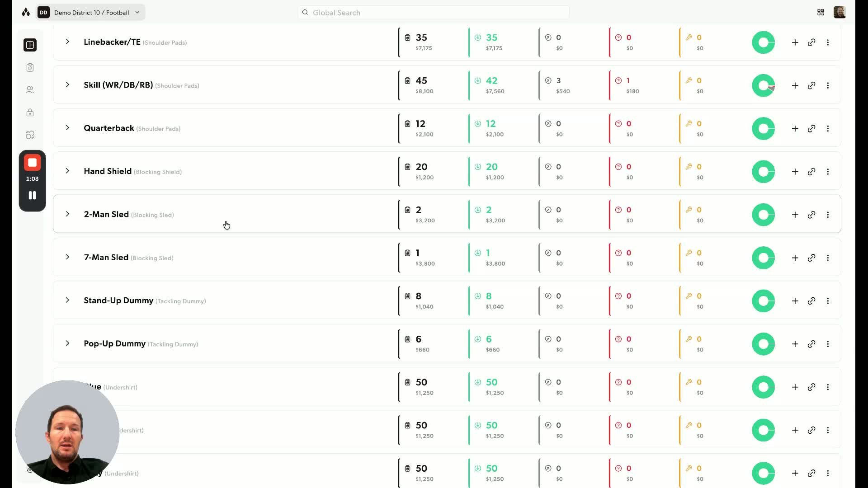Open the inventory clipboard icon in sidebar
Image resolution: width=868 pixels, height=488 pixels.
pos(30,67)
